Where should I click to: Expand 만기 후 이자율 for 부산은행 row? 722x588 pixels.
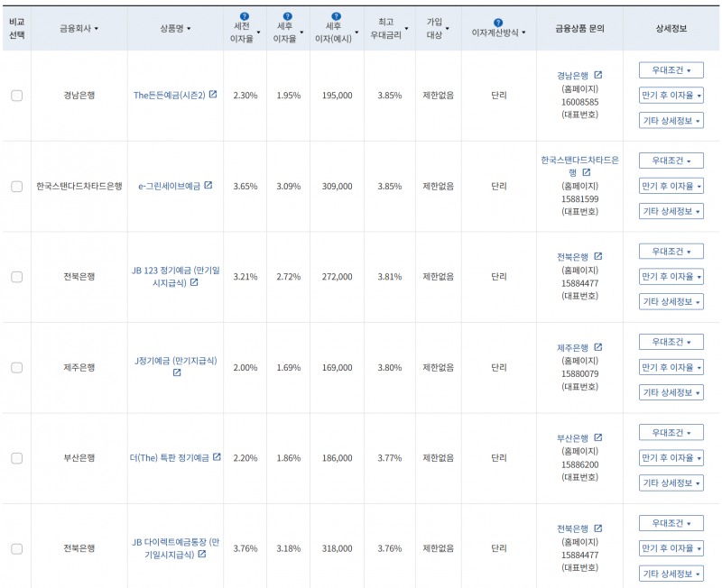pyautogui.click(x=671, y=458)
